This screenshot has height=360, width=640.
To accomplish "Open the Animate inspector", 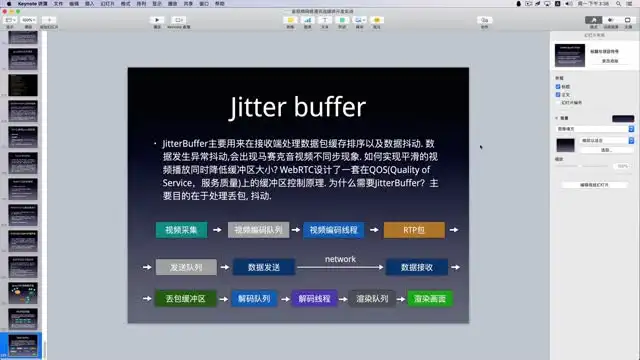I will [x=611, y=20].
